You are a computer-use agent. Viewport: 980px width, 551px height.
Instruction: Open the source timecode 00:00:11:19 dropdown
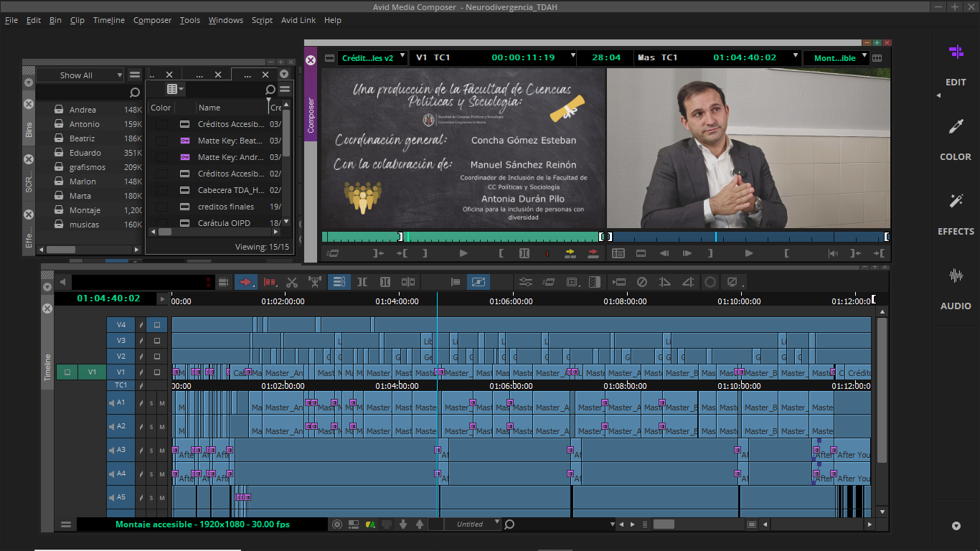click(x=573, y=57)
